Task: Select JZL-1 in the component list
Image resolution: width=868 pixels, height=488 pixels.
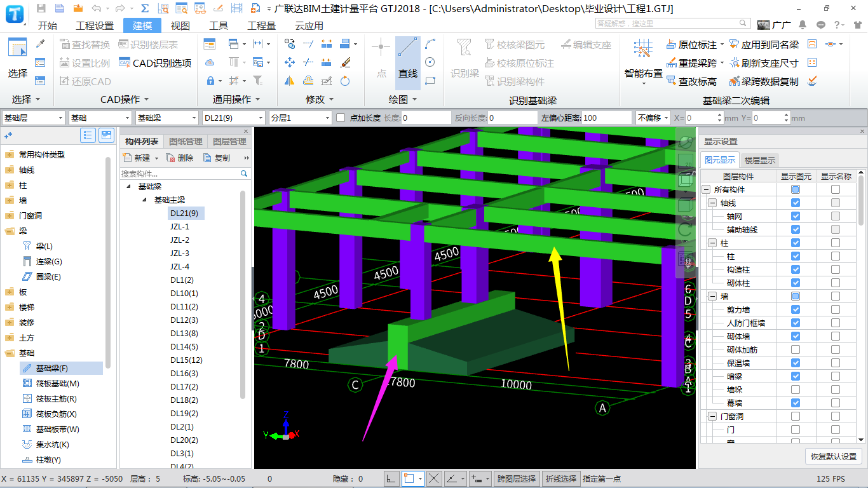Action: click(x=180, y=226)
